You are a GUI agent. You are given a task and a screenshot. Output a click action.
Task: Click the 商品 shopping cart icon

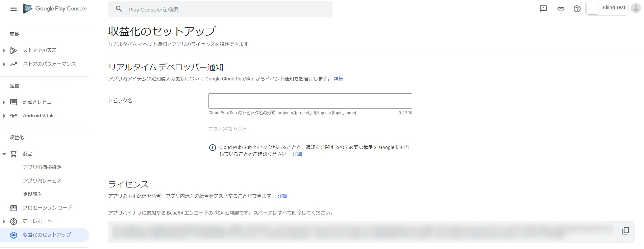coord(14,154)
